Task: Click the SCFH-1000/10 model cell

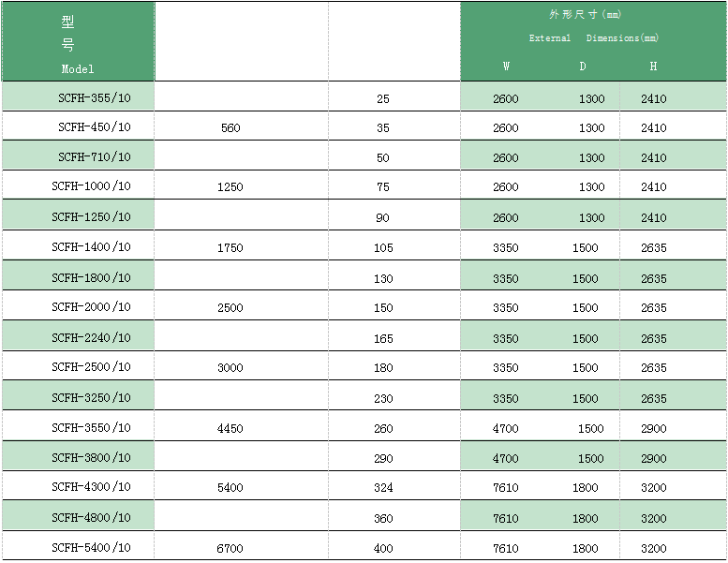Action: (x=91, y=186)
